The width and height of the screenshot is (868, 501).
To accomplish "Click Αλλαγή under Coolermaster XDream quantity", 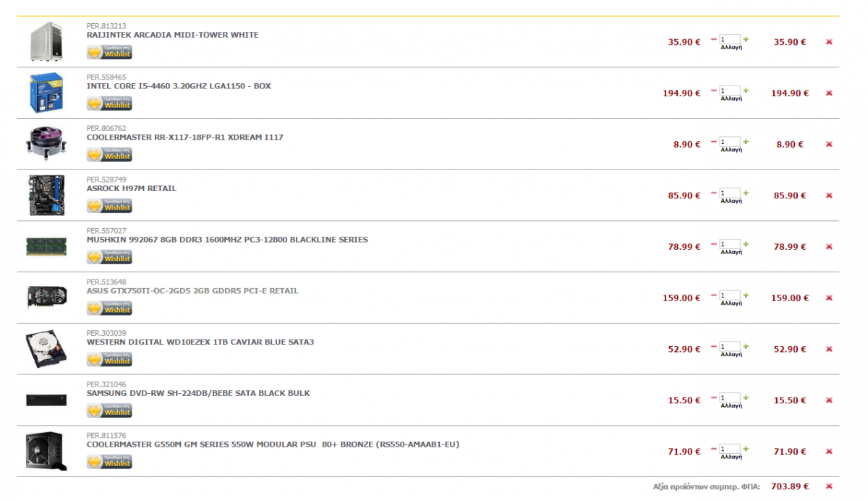I will [731, 150].
